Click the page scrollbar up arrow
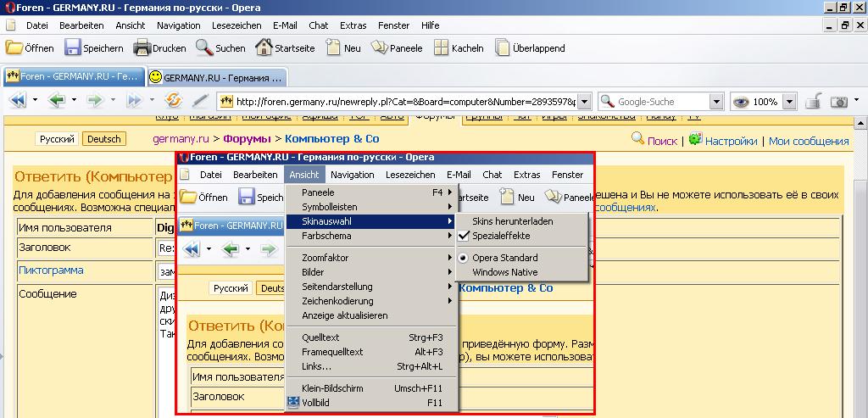Viewport: 868px width, 418px height. (x=861, y=123)
